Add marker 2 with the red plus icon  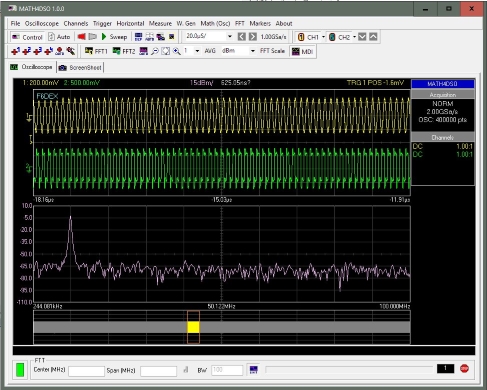(27, 51)
